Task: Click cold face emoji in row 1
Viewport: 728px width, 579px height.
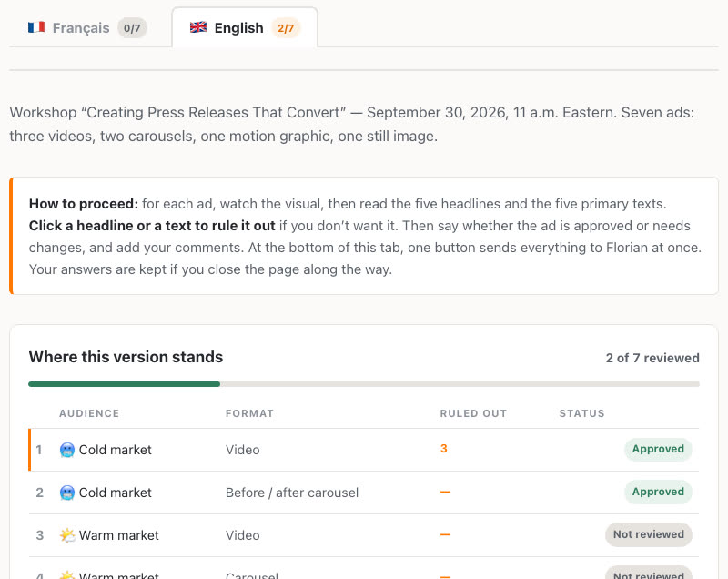Action: [x=67, y=450]
